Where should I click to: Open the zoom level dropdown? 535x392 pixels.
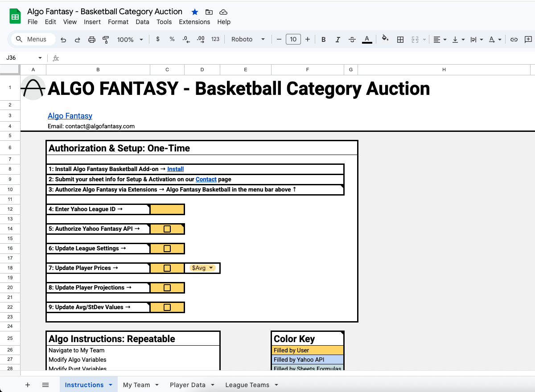coord(130,40)
